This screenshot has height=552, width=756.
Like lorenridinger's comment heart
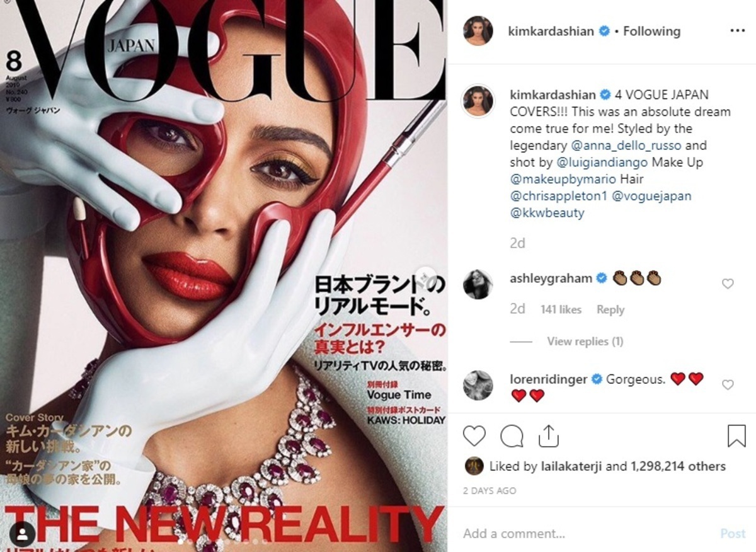pos(728,385)
